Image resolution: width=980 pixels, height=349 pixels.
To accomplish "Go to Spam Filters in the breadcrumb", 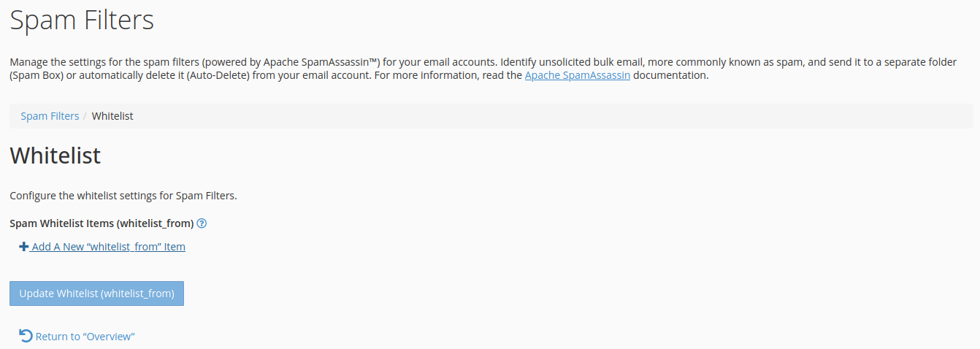I will [x=50, y=116].
